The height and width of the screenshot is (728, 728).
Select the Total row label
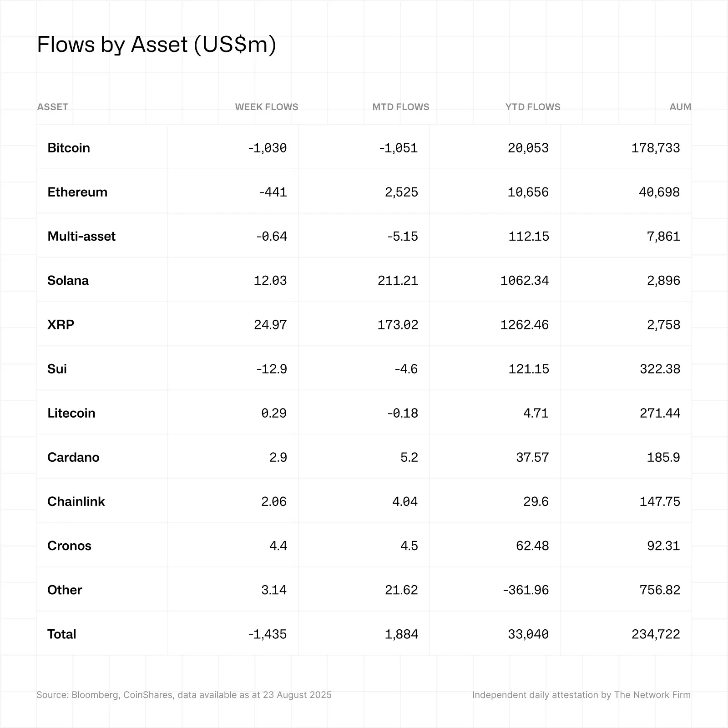[x=62, y=634]
